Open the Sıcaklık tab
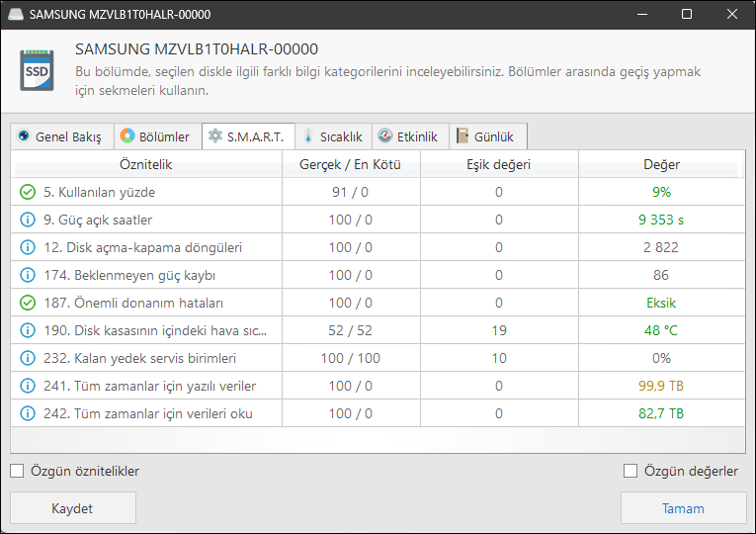The image size is (756, 534). tap(333, 136)
